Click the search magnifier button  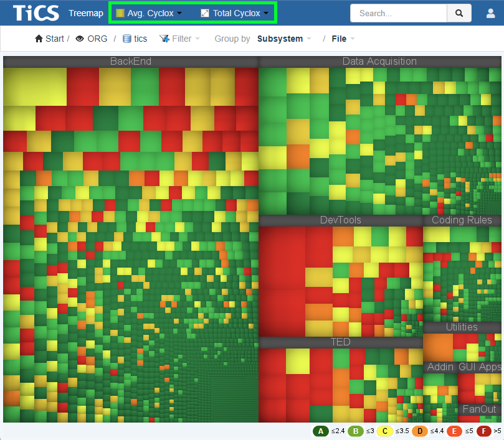(x=459, y=13)
